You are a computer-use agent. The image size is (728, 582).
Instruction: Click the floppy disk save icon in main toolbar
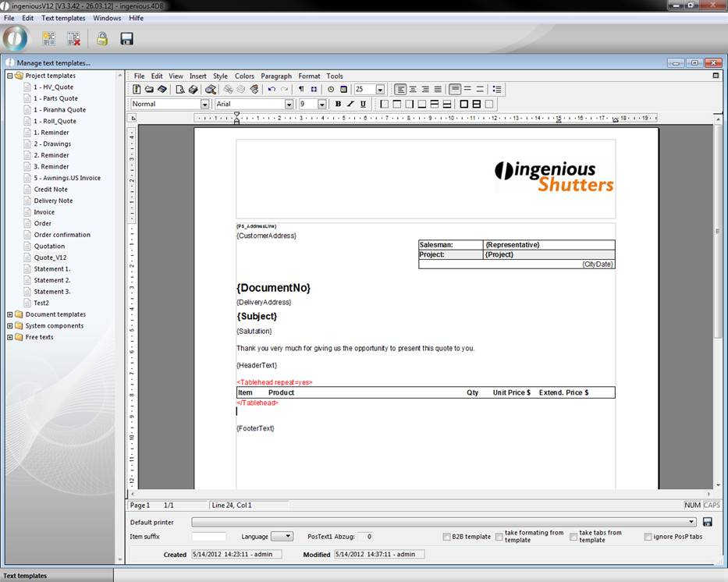pos(126,38)
